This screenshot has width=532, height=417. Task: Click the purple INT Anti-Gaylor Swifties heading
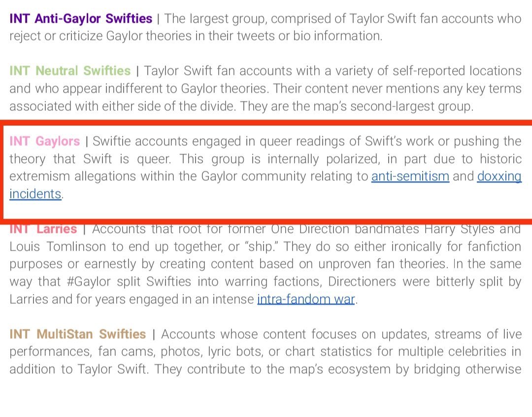coord(81,19)
